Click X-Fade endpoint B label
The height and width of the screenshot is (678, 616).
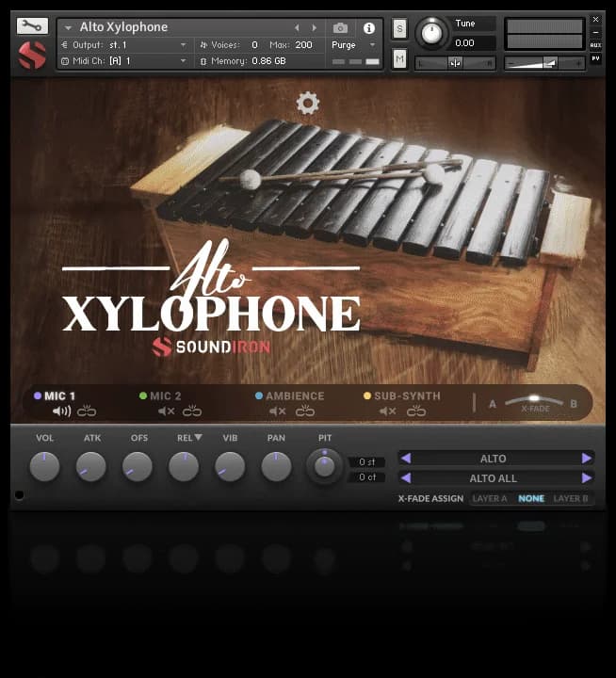click(574, 404)
